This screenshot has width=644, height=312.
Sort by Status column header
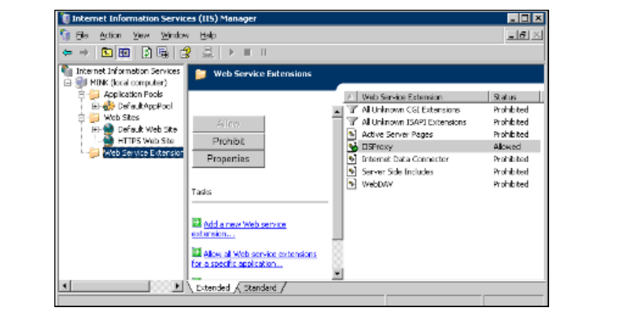click(514, 97)
